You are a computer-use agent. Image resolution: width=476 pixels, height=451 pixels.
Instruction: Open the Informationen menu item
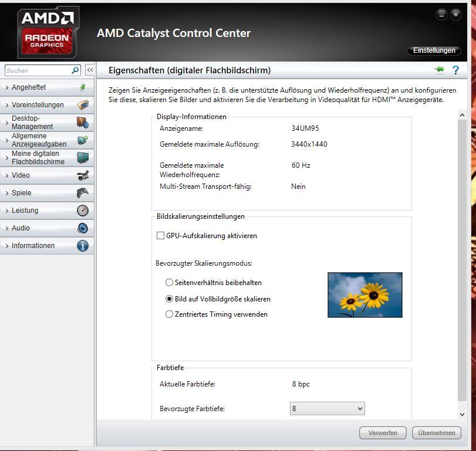(47, 246)
